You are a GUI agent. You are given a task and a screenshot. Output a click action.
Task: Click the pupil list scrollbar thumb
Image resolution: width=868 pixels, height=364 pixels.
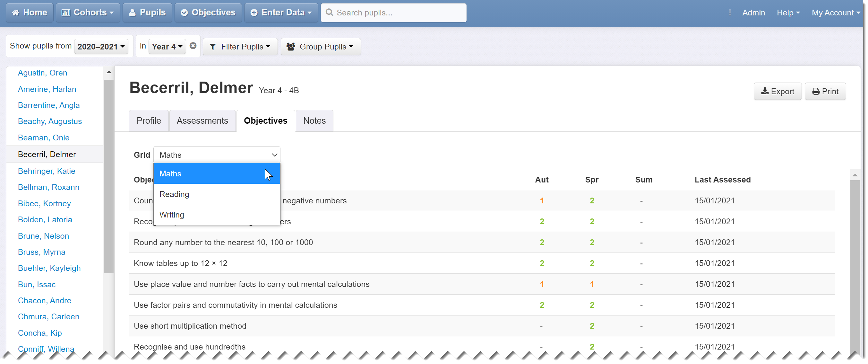tap(108, 176)
